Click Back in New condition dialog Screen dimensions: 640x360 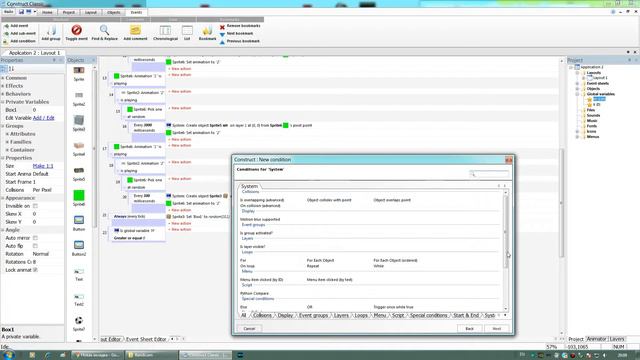click(x=469, y=329)
